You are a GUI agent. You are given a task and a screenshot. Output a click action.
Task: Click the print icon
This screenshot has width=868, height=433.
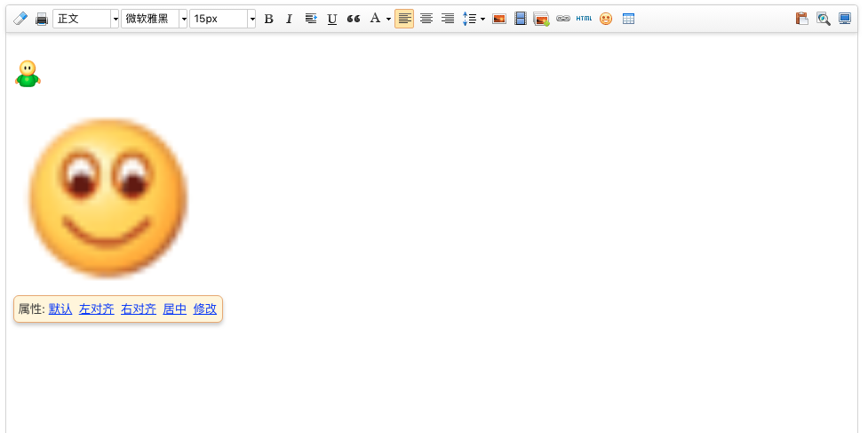[42, 19]
